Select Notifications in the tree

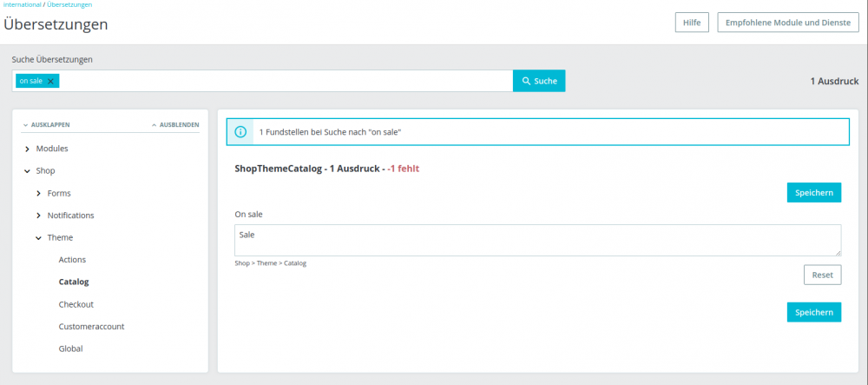71,215
